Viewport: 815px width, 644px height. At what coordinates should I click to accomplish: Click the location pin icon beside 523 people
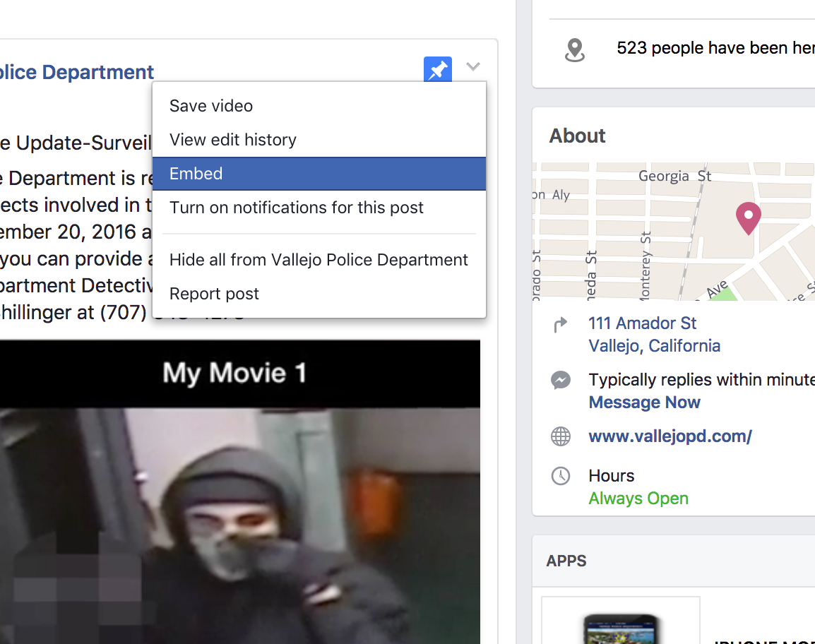coord(575,49)
